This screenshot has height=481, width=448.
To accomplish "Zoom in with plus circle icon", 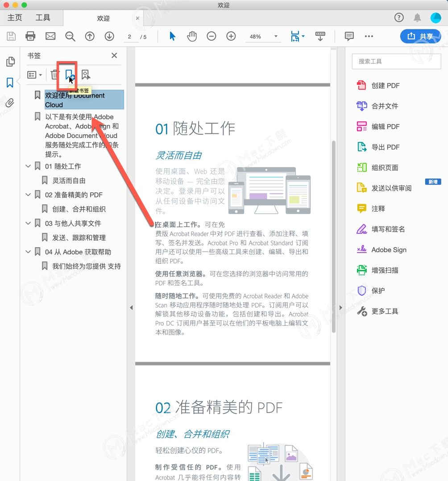I will tap(231, 36).
